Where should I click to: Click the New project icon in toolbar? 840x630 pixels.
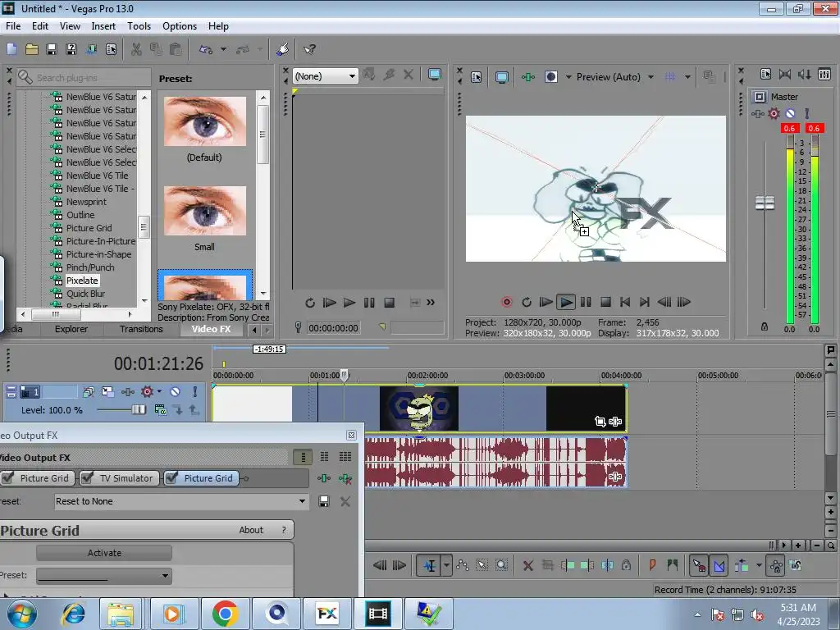click(11, 49)
